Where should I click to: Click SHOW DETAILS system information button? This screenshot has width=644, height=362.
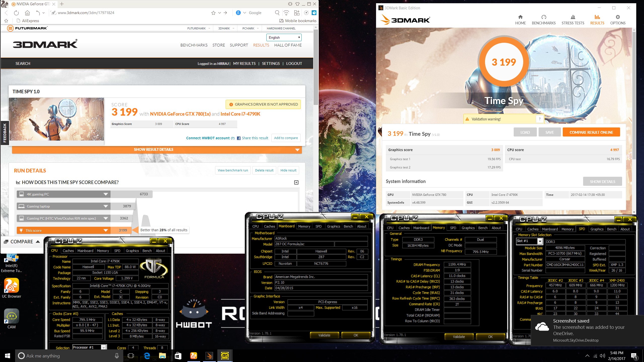pyautogui.click(x=602, y=182)
